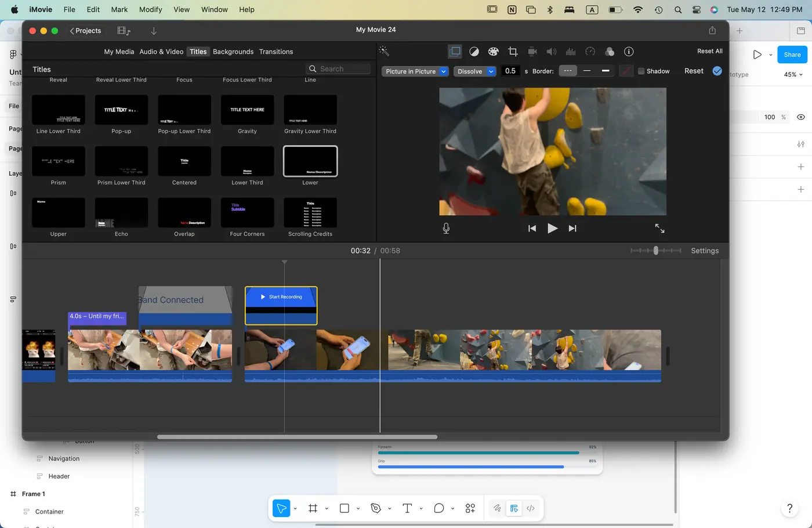Switch to Transitions tab
Screen dimensions: 812x528
click(276, 52)
